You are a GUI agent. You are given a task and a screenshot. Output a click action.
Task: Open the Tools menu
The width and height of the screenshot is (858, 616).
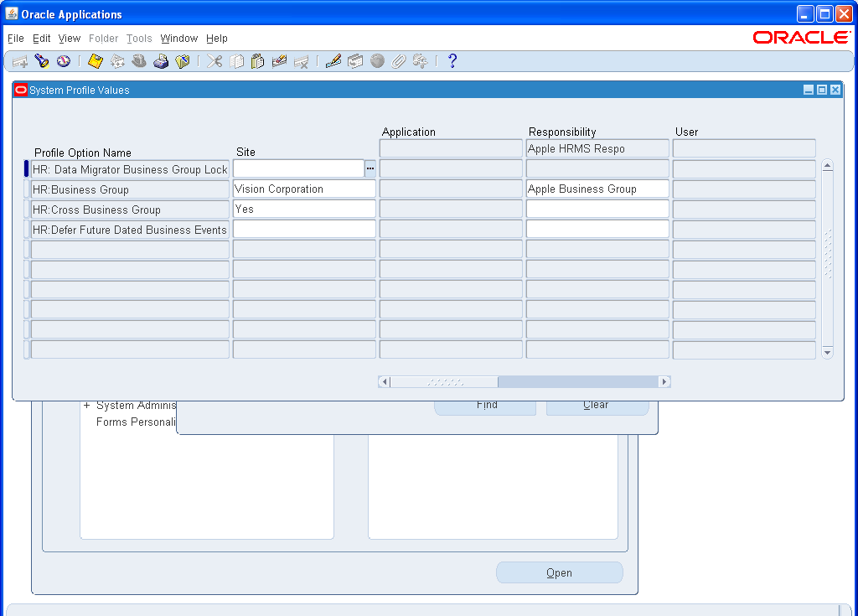[139, 39]
